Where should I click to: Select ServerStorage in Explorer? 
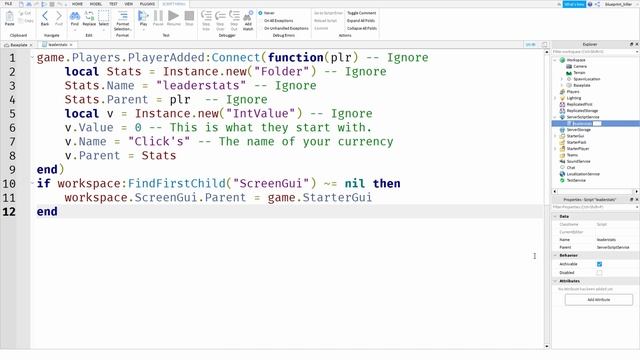[578, 130]
